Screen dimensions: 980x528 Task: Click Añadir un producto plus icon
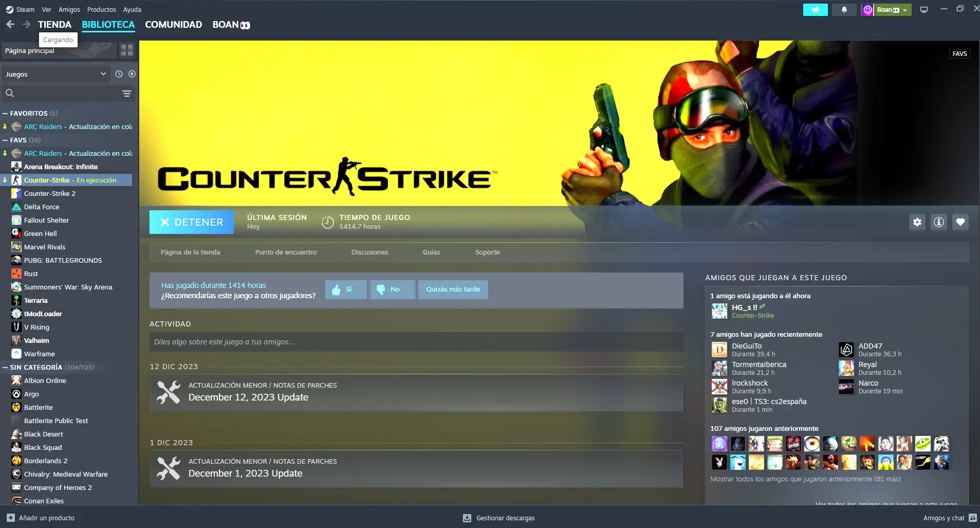coord(11,518)
